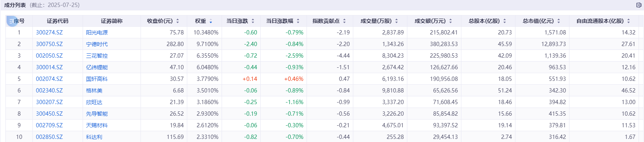Select the red +0.14 change value
The height and width of the screenshot is (142, 644).
tap(250, 79)
